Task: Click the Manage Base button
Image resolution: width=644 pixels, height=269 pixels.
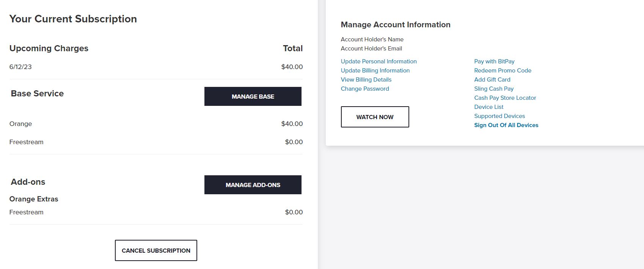Action: pyautogui.click(x=253, y=96)
